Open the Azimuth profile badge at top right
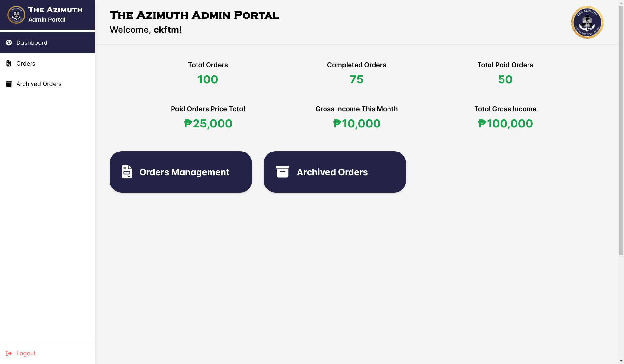Screen dimensions: 624x364 point(587,22)
